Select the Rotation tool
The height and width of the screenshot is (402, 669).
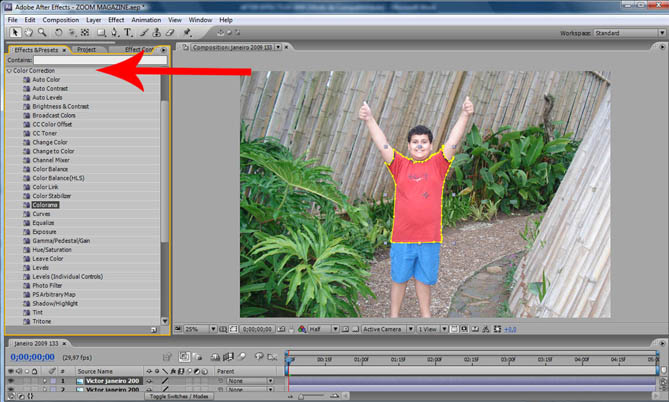(x=59, y=32)
